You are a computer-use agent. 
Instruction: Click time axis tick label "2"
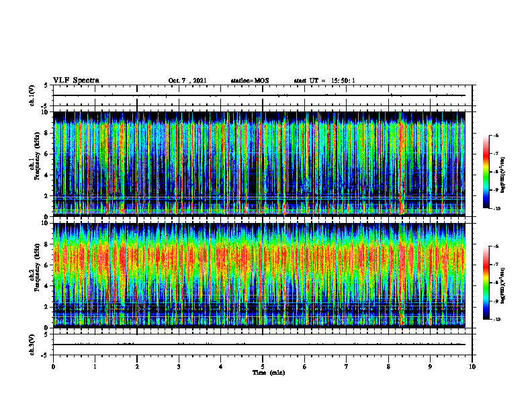coord(137,367)
